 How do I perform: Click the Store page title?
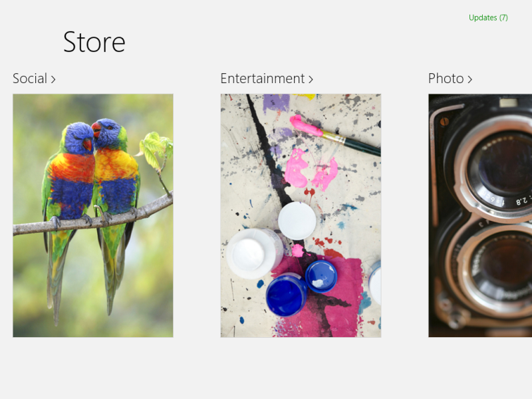pyautogui.click(x=94, y=42)
